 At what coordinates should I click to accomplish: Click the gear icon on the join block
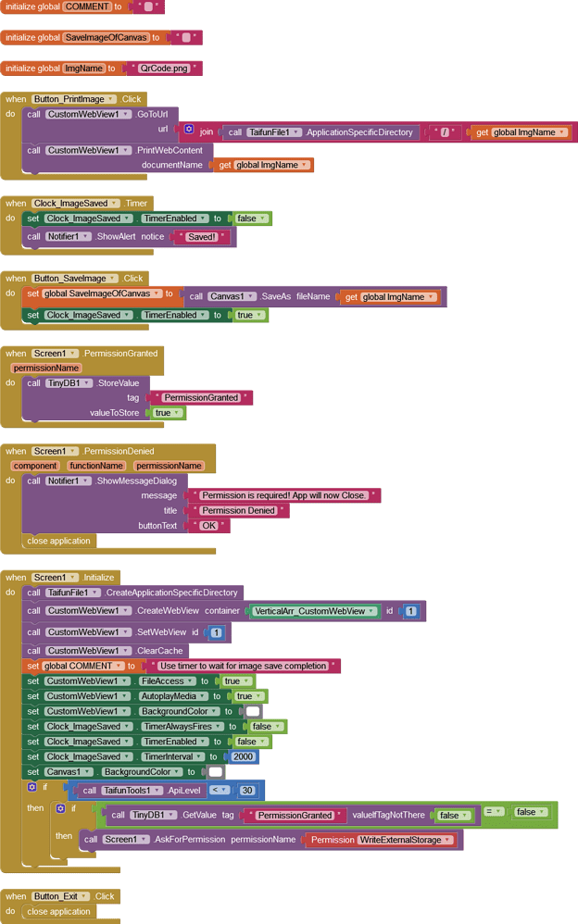click(x=189, y=131)
